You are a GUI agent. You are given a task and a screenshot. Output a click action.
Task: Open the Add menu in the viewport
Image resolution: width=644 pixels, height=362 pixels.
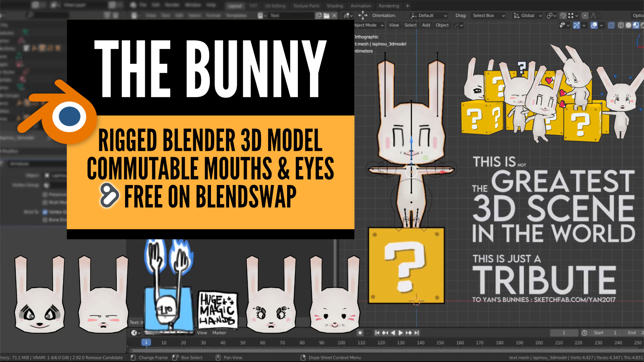[426, 25]
